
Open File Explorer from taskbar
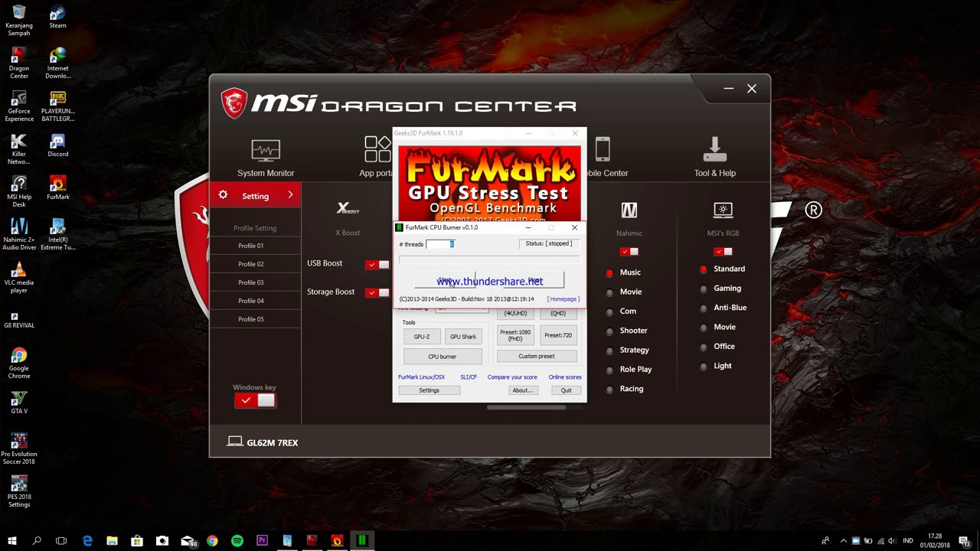[x=112, y=541]
